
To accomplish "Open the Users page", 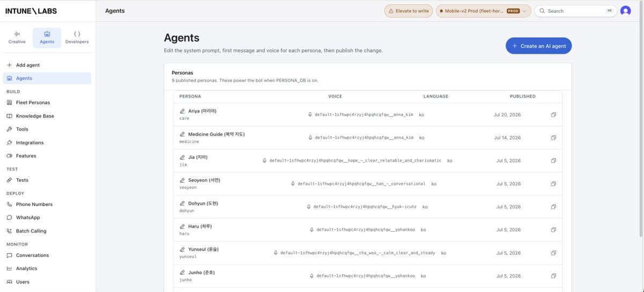I will (23, 282).
